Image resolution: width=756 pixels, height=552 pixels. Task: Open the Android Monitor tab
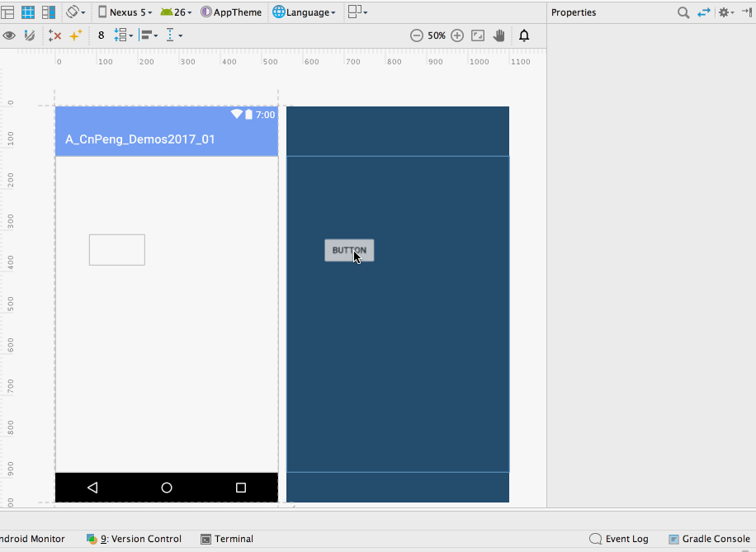[x=32, y=539]
